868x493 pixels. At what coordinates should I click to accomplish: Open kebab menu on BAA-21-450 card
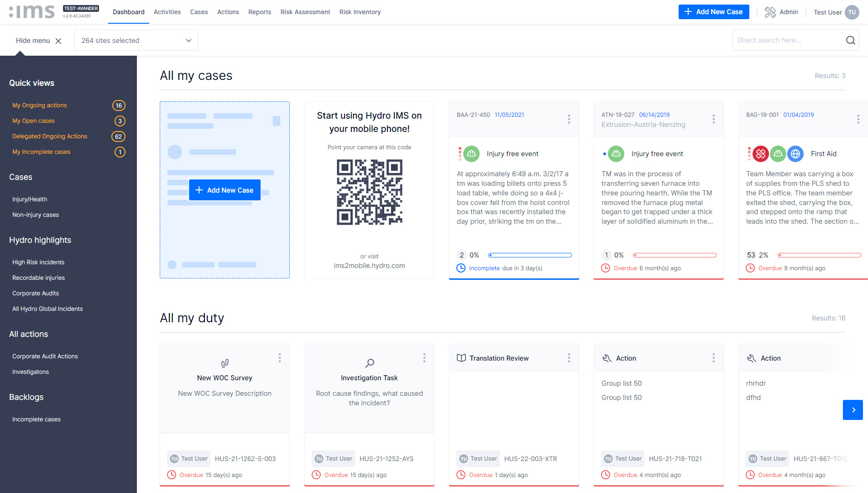click(x=569, y=119)
